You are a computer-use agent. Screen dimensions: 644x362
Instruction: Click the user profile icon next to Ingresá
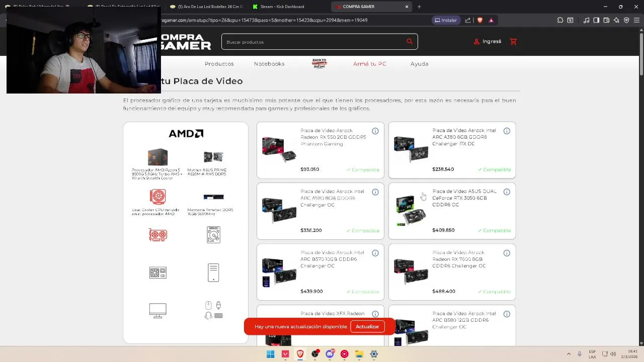pos(476,42)
